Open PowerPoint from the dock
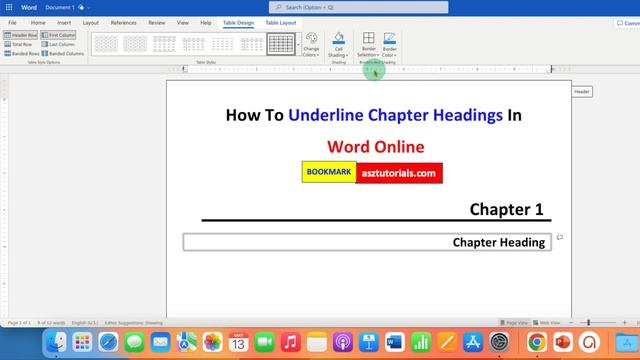The image size is (640, 360). pyautogui.click(x=563, y=342)
